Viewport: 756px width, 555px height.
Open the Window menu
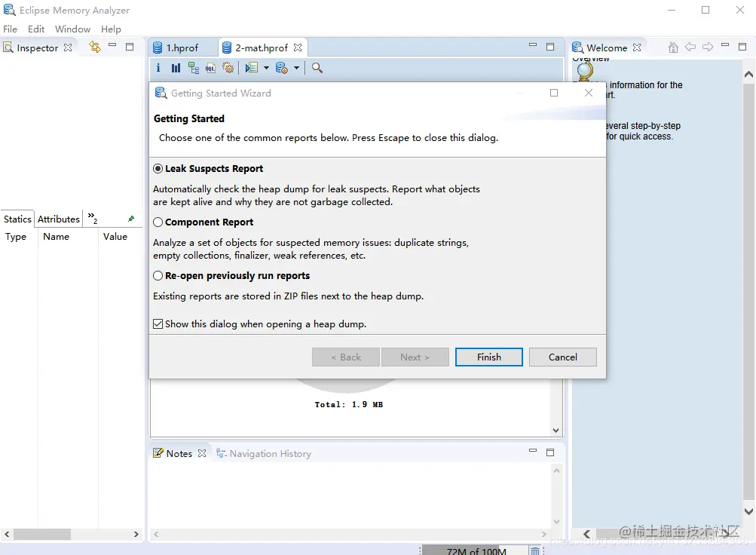[x=73, y=29]
